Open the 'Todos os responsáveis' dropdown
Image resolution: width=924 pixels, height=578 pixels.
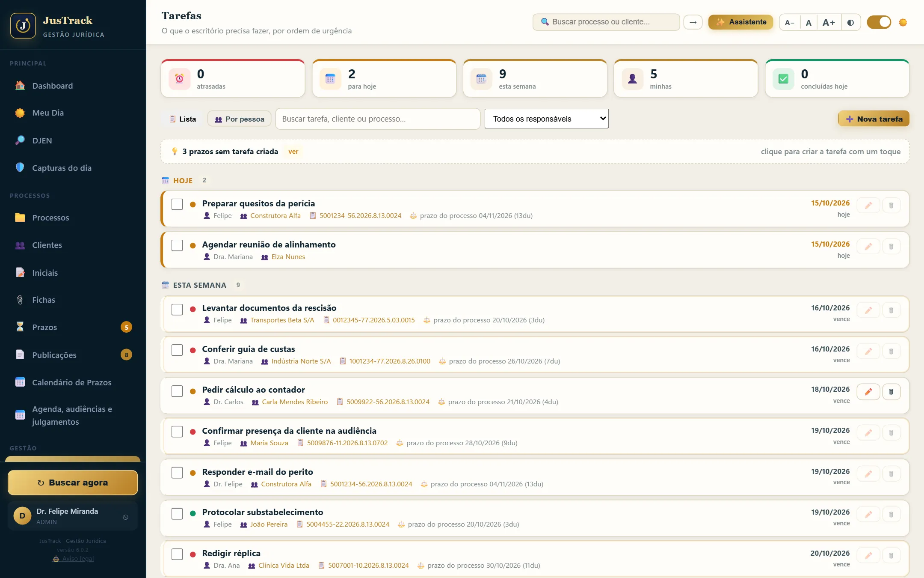pyautogui.click(x=547, y=119)
